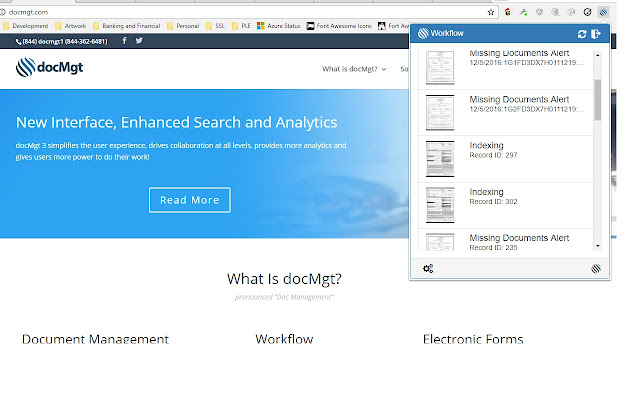Open Azure Status bookmark
This screenshot has width=640, height=400.
coord(279,26)
